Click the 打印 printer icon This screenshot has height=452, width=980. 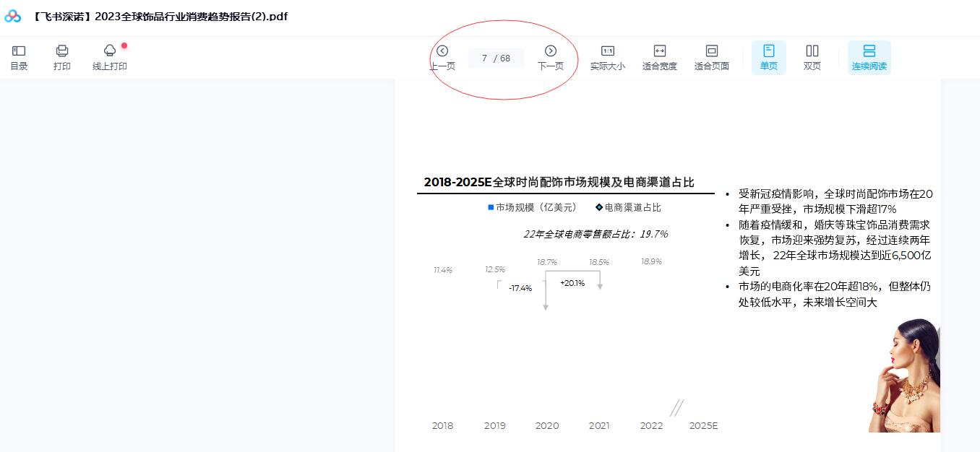[x=62, y=57]
